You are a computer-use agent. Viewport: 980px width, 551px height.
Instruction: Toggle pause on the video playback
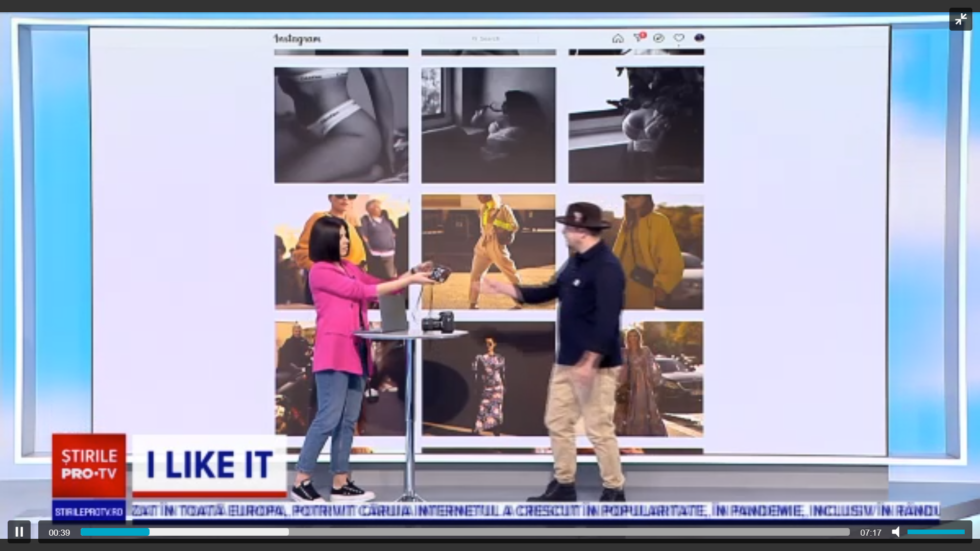(19, 532)
